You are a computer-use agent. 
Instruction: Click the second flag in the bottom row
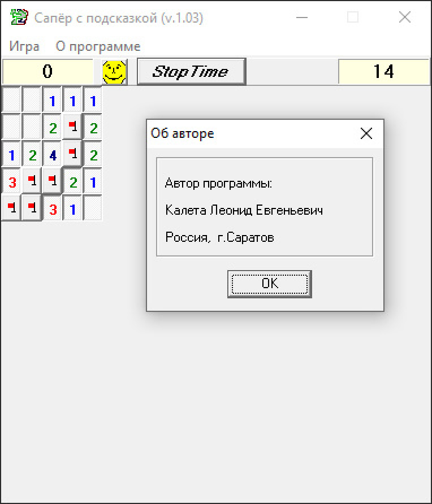(x=32, y=208)
